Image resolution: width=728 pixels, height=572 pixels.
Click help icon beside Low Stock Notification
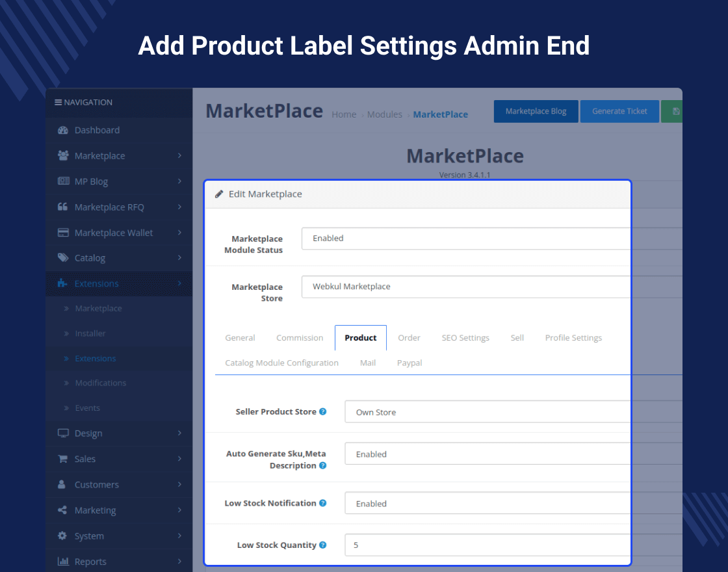click(x=322, y=503)
